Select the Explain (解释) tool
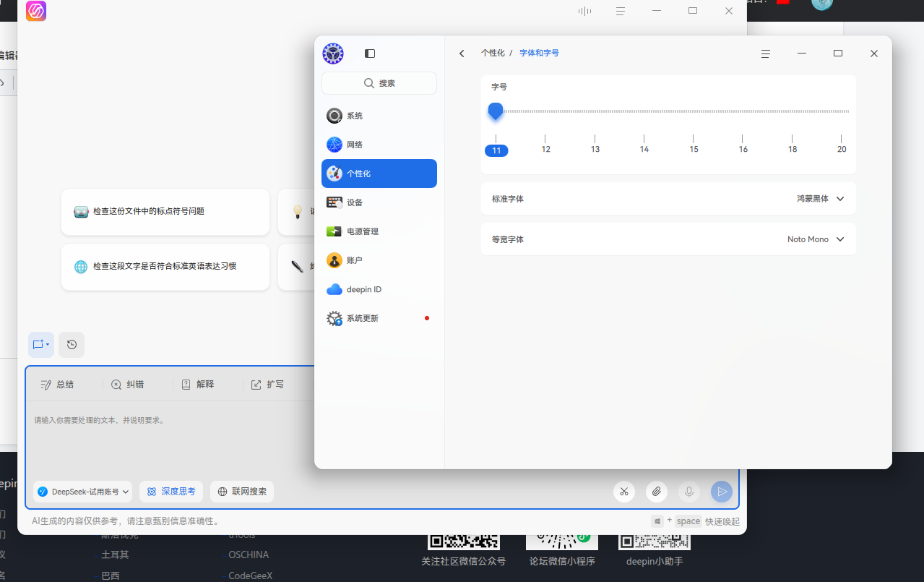 tap(197, 385)
